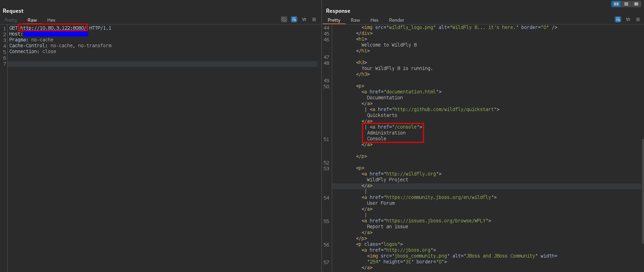644x272 pixels.
Task: Open the Response panel hamburger menu
Action: click(x=638, y=19)
